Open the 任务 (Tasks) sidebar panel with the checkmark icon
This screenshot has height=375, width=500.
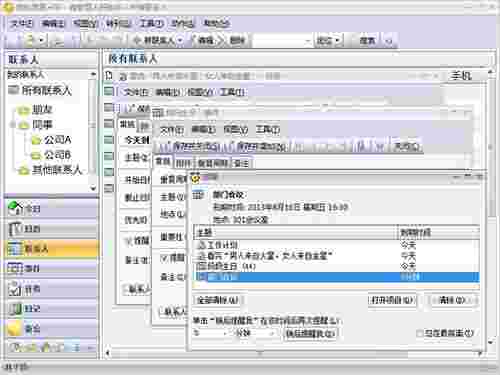pos(51,289)
